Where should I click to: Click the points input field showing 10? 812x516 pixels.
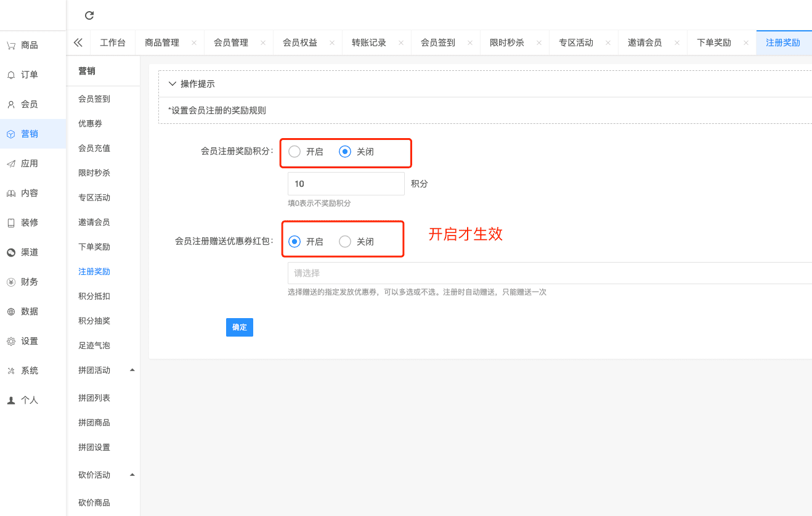(346, 184)
